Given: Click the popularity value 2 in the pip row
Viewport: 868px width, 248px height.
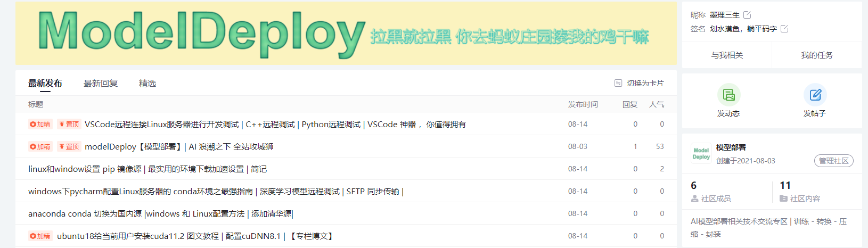Looking at the screenshot, I should (662, 169).
